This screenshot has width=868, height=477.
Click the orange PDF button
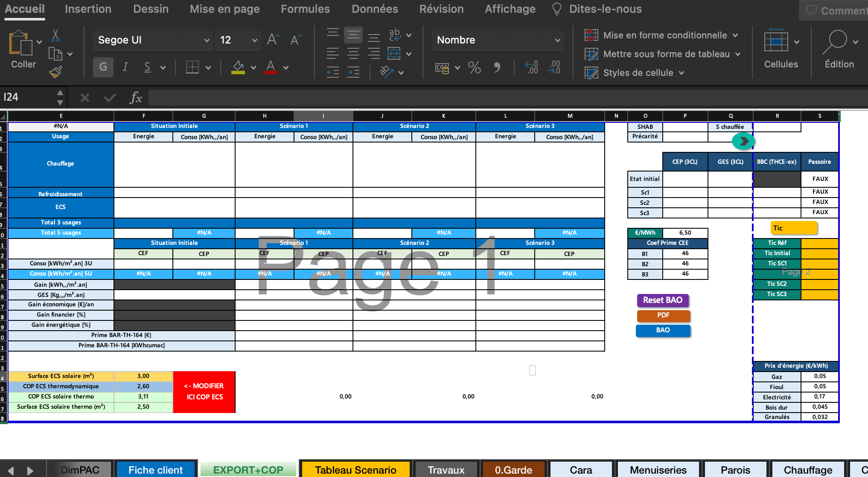pyautogui.click(x=663, y=315)
